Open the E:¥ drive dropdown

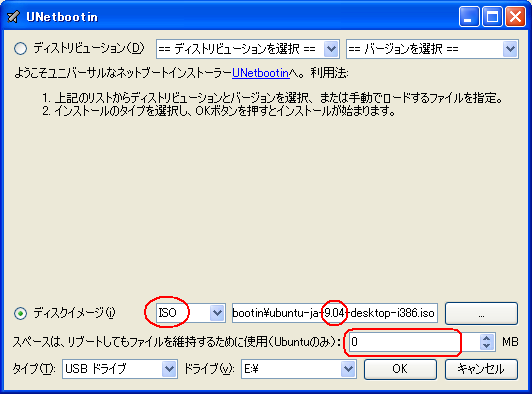click(x=299, y=369)
